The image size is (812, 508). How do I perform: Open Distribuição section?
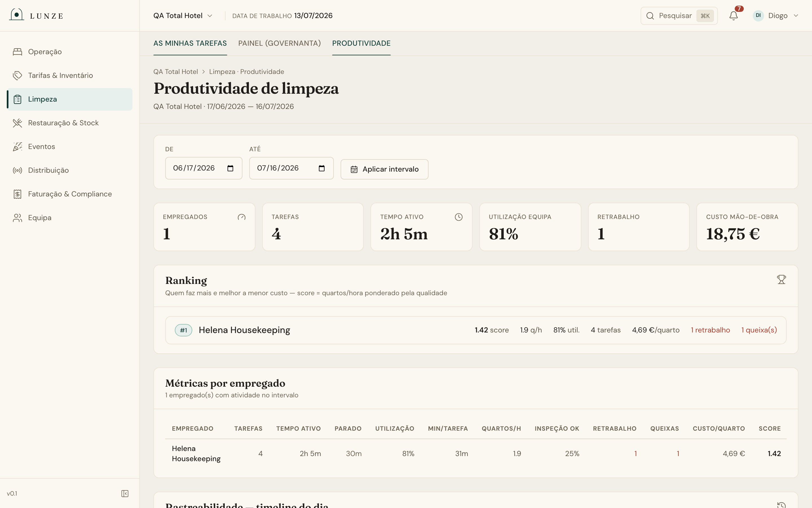coord(69,170)
